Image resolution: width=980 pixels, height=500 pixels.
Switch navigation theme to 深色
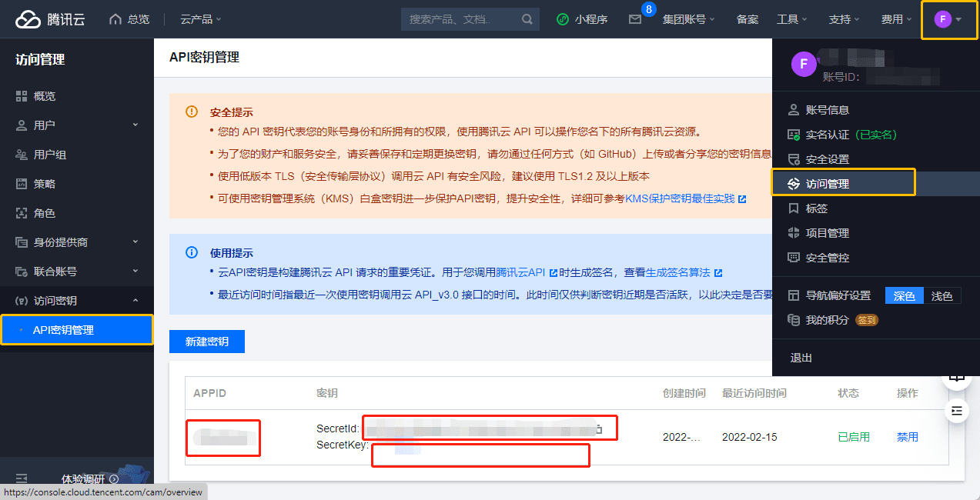coord(904,295)
